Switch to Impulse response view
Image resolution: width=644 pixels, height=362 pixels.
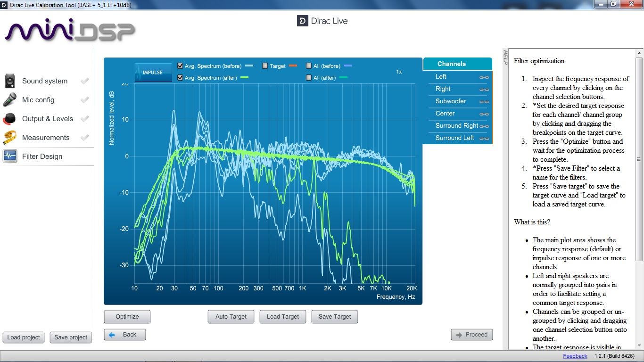(x=153, y=73)
